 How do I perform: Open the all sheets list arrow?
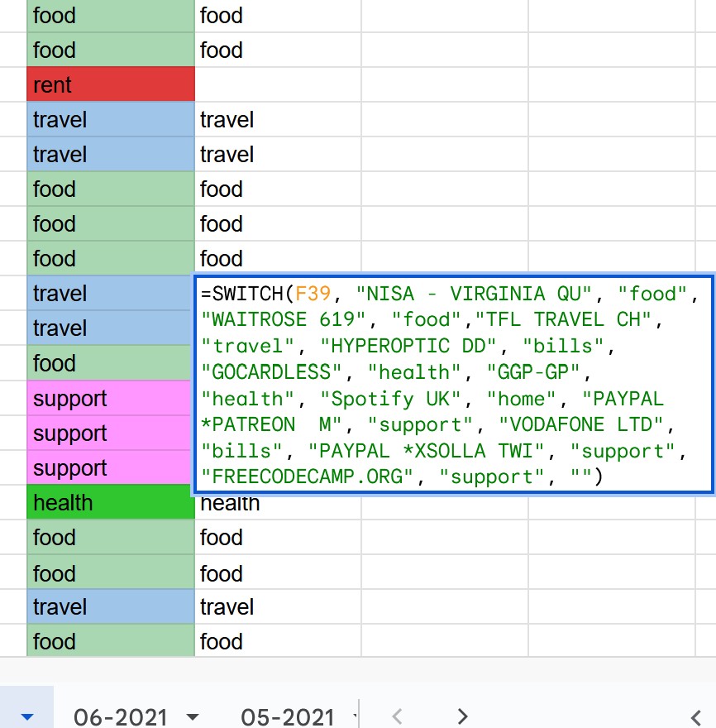tap(27, 717)
